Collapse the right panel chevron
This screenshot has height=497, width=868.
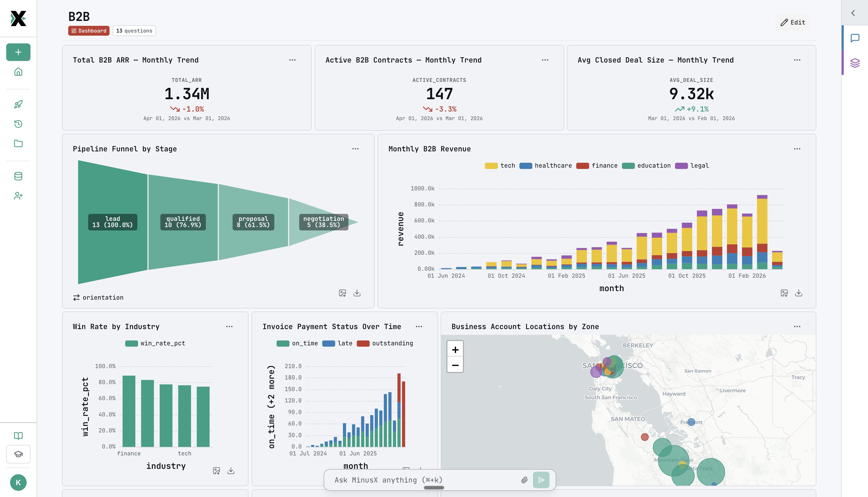(x=853, y=13)
